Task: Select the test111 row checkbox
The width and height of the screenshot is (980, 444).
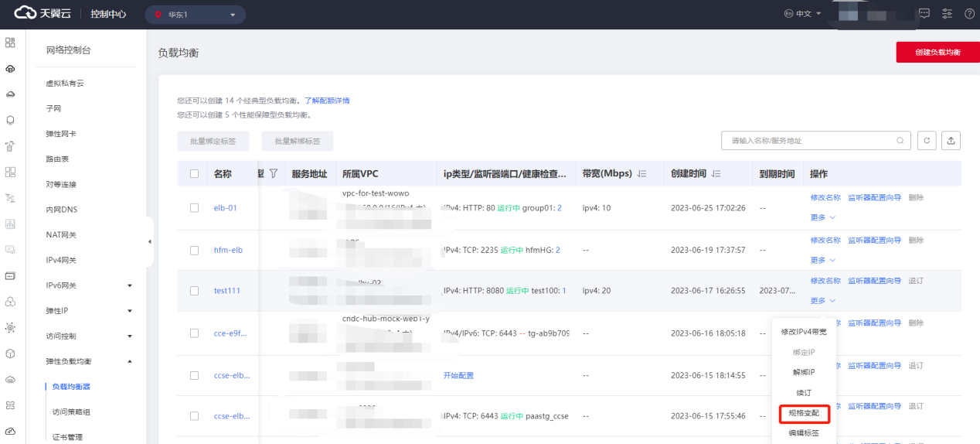Action: pos(195,291)
